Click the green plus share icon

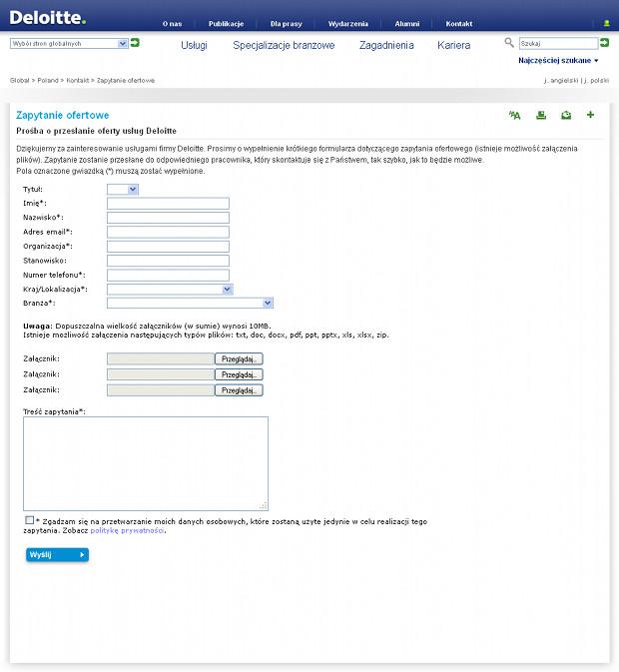(590, 115)
